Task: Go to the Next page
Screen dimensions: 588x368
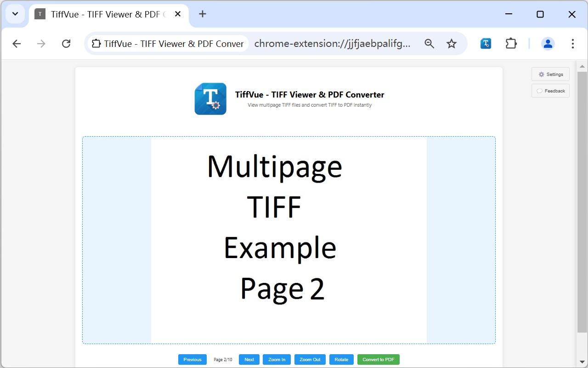Action: click(x=249, y=359)
